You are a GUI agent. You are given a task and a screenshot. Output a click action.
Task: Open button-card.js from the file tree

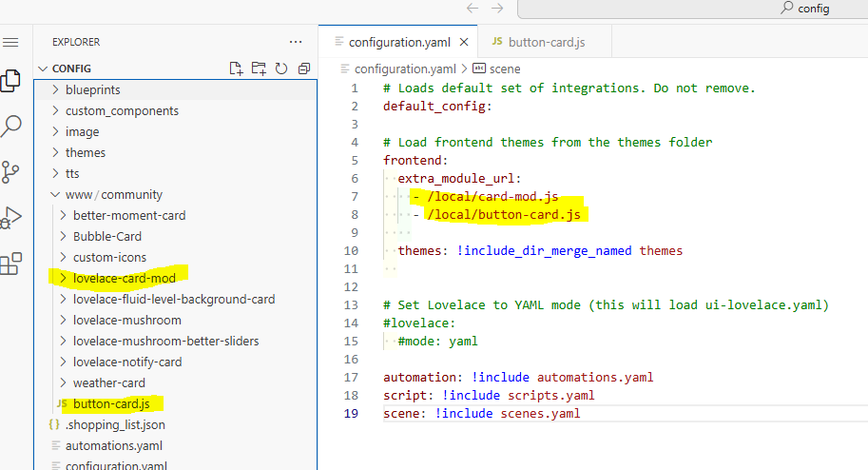(x=110, y=403)
